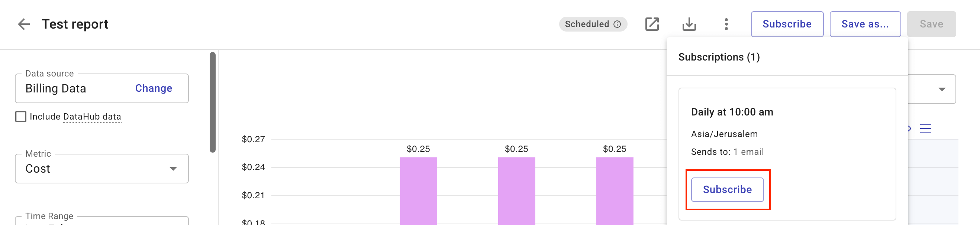Open the chart hamburger menu icon
The image size is (980, 225).
click(x=925, y=129)
